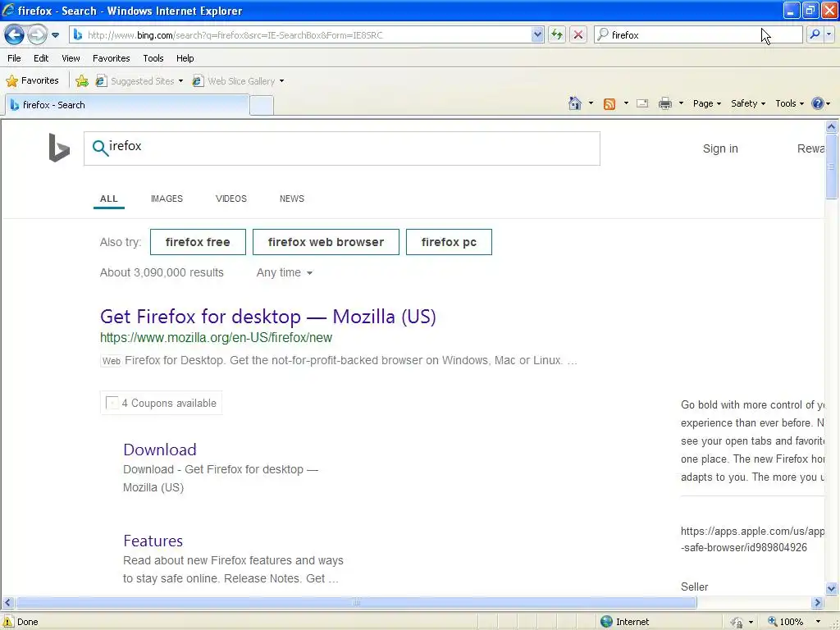
Task: Click the Print icon
Action: 664,103
